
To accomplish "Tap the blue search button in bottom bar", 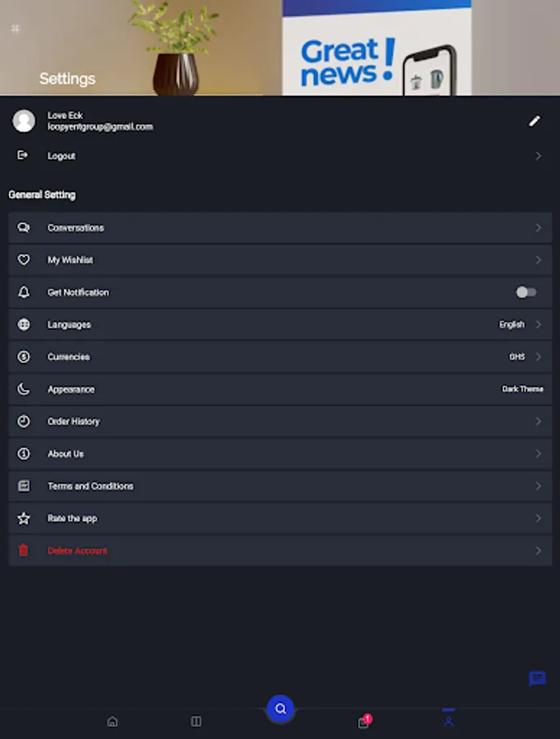I will tap(280, 709).
